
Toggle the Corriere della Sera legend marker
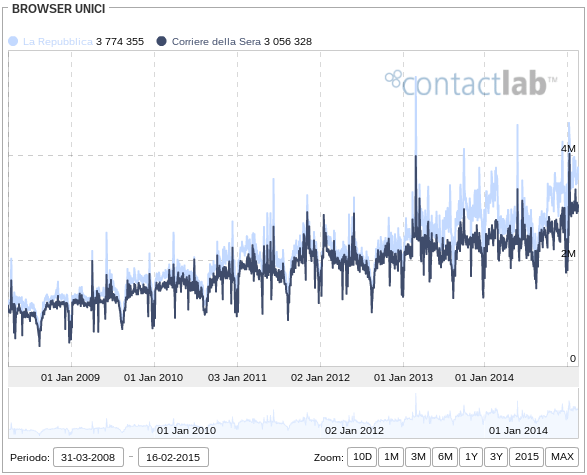161,41
